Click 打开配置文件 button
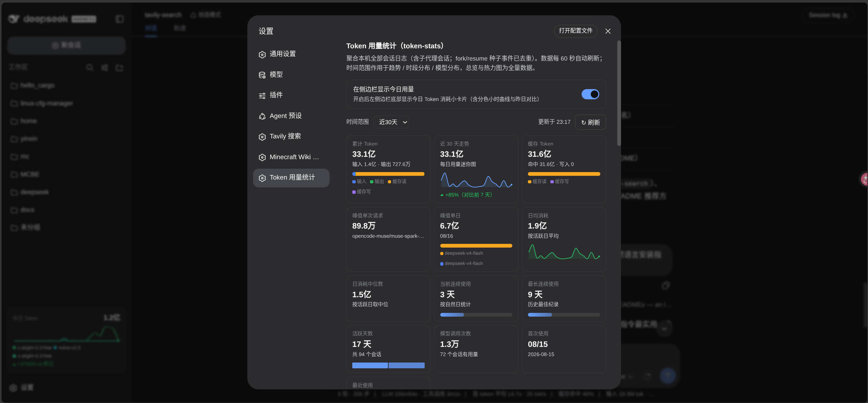The image size is (868, 403). 575,31
